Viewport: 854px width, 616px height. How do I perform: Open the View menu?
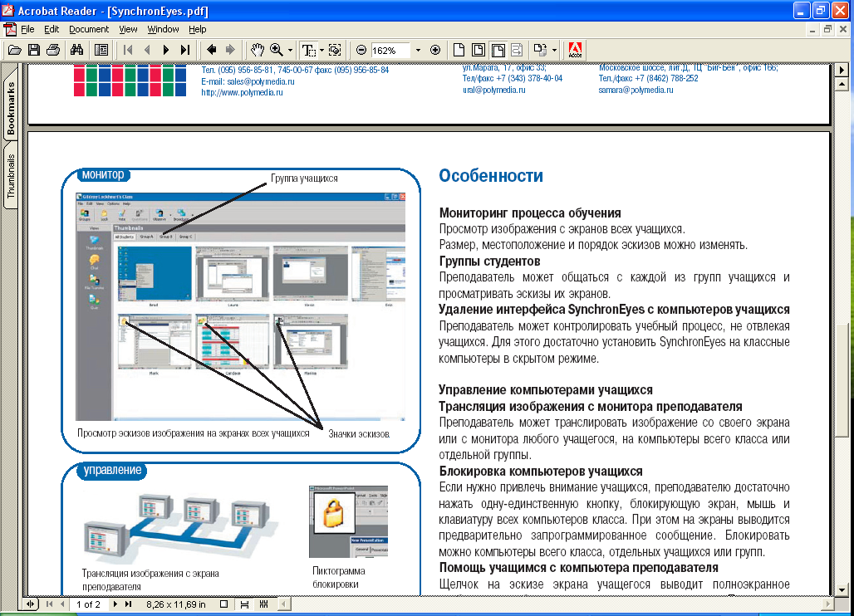point(128,29)
